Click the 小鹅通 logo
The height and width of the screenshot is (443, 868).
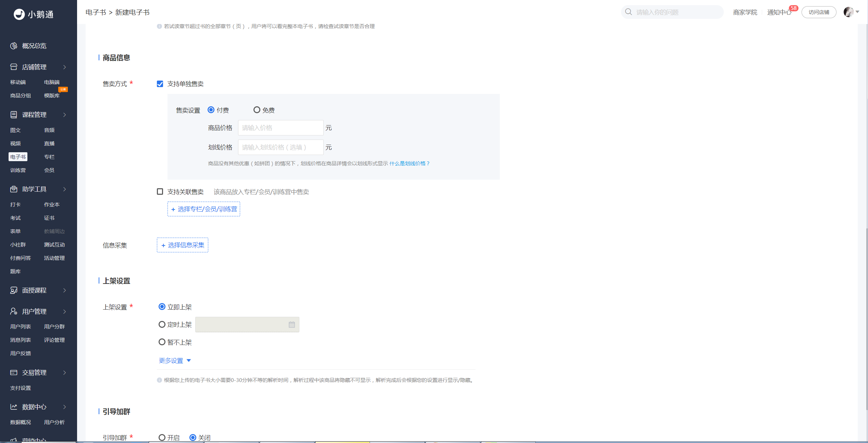tap(34, 14)
